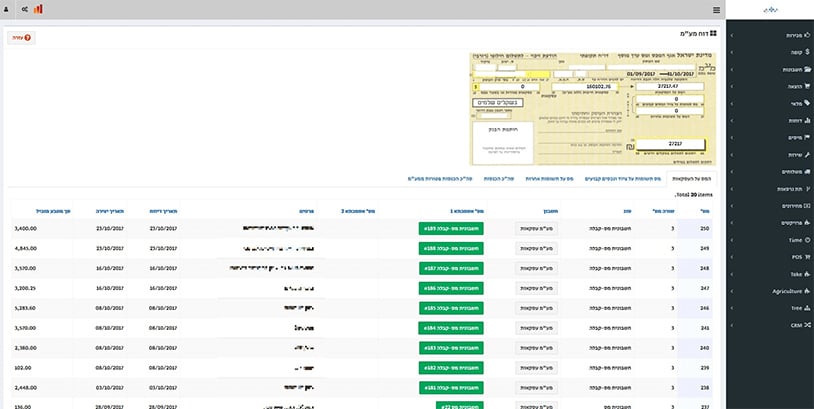Click the CRM shuffle sidebar icon
The image size is (814, 409).
807,325
